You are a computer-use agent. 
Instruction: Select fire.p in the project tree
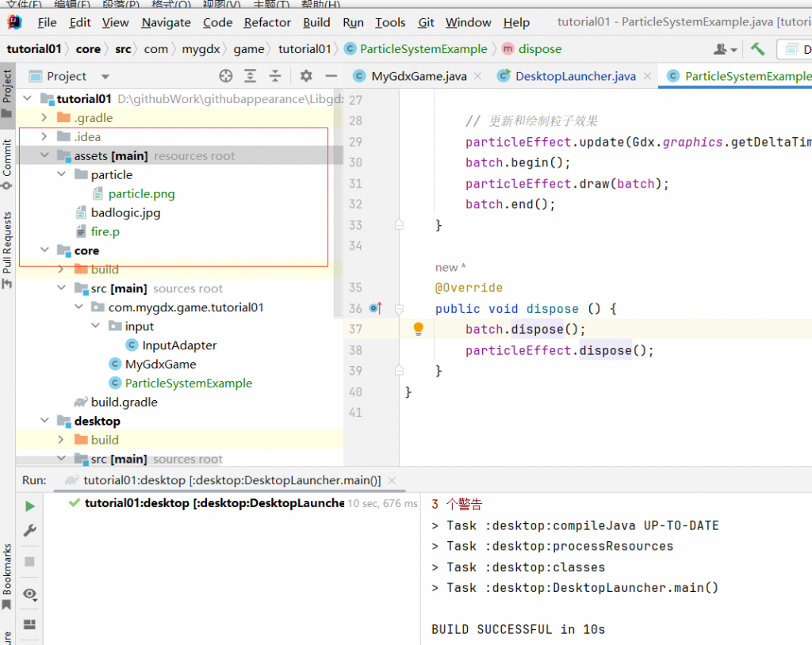105,232
